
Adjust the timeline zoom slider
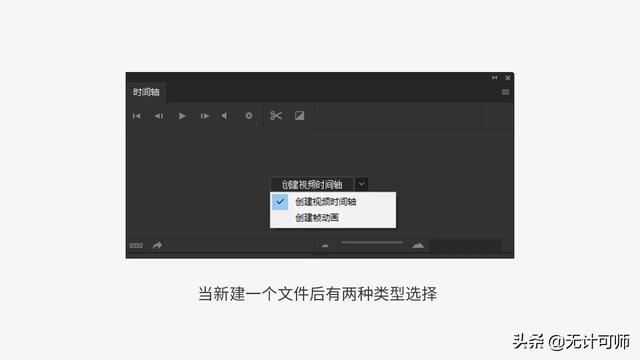372,242
